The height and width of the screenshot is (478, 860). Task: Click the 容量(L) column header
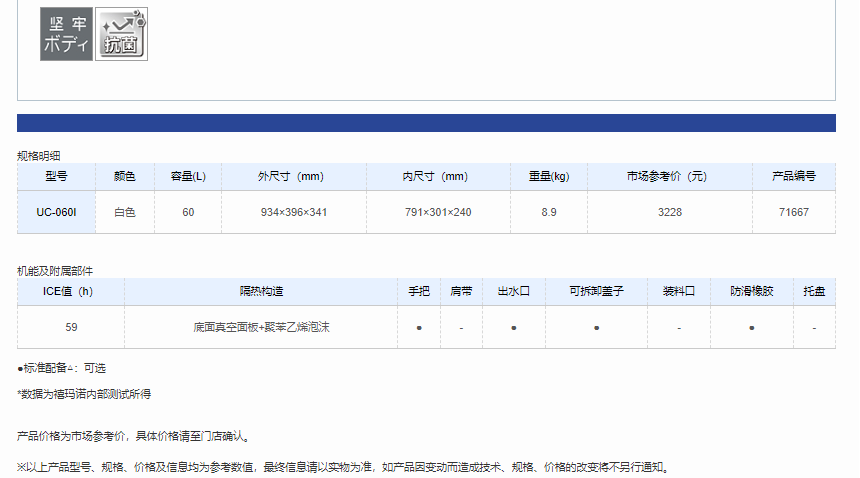[x=188, y=177]
